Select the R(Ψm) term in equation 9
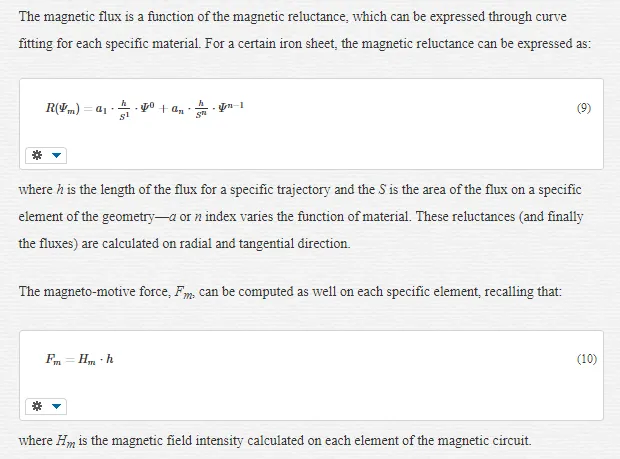Screen dimensions: 620x459 pos(62,108)
